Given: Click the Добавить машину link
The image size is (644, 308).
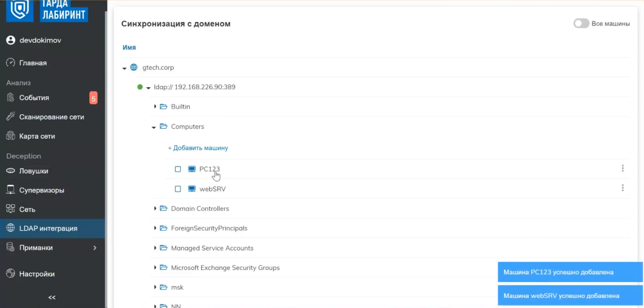Looking at the screenshot, I should pos(198,148).
